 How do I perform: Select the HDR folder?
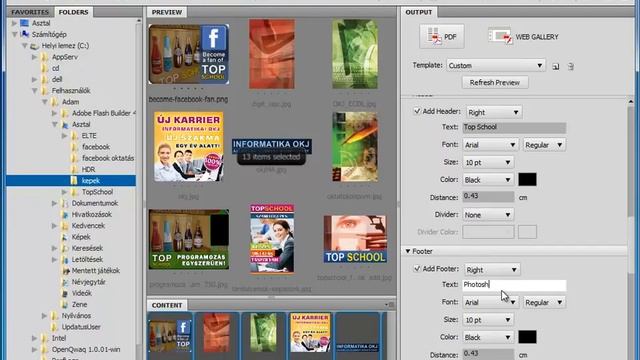(x=89, y=169)
